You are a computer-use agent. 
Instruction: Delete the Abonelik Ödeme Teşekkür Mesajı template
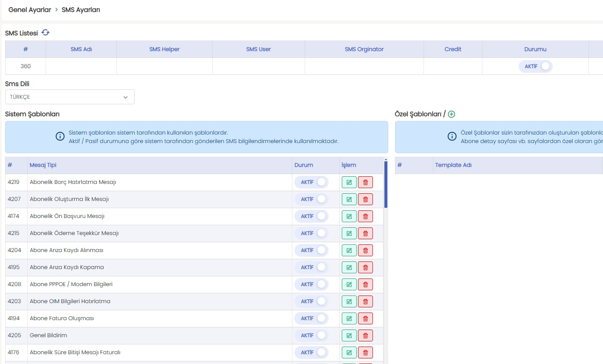pos(365,233)
